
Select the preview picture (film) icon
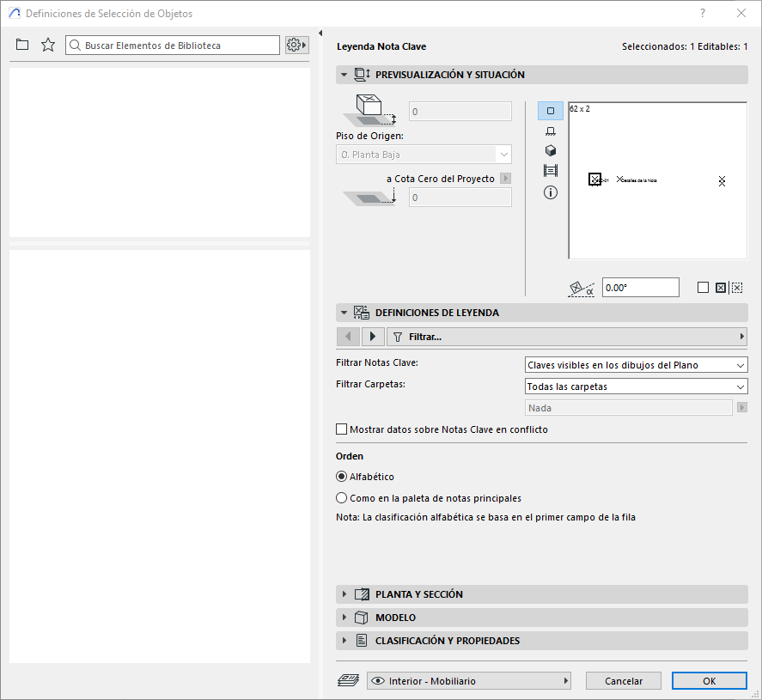pyautogui.click(x=551, y=171)
